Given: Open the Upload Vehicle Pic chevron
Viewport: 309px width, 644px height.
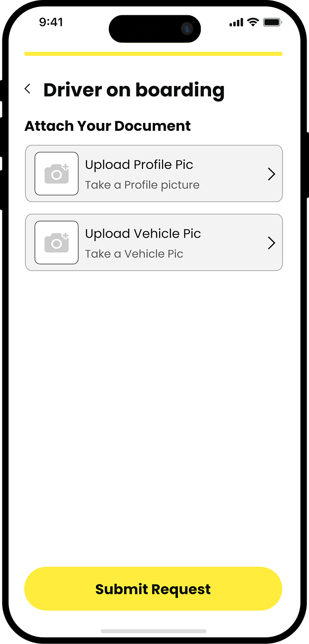Looking at the screenshot, I should 271,243.
